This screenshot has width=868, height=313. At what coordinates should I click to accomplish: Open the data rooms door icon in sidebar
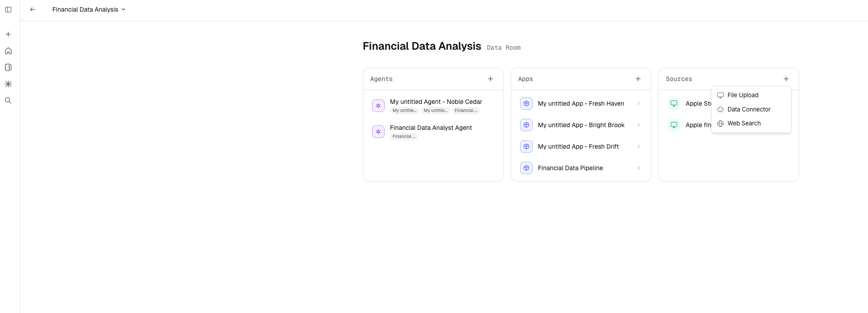click(8, 67)
